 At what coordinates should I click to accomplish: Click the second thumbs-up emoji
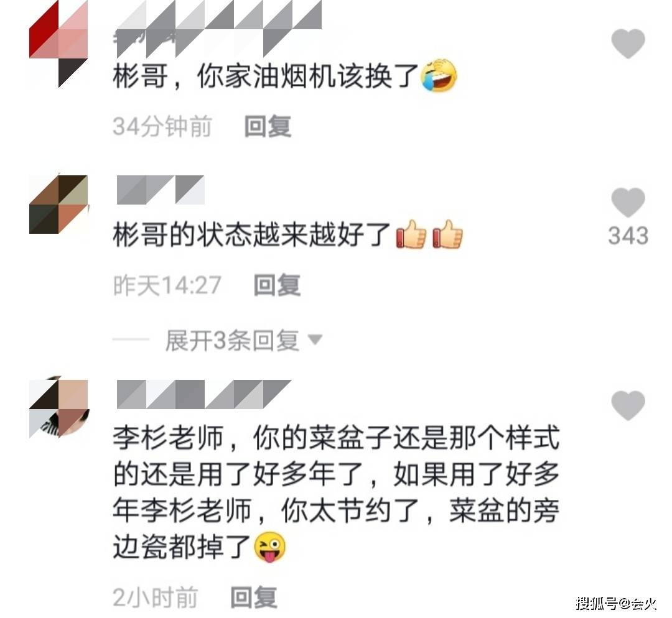[447, 234]
